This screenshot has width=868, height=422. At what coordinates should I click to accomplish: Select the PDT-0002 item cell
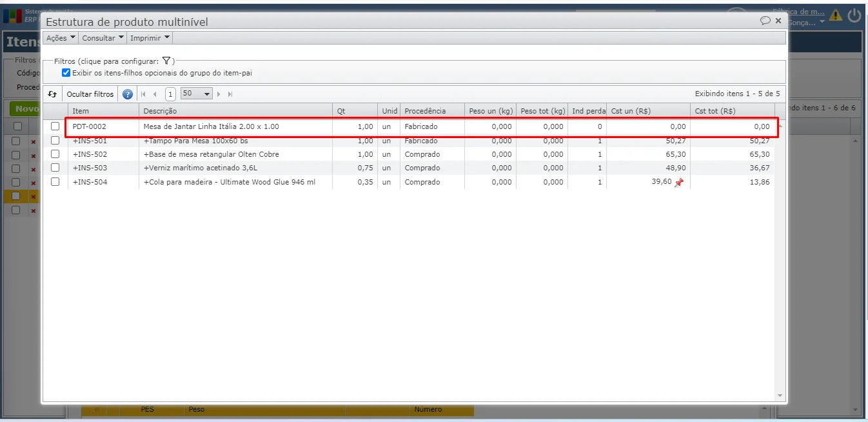point(103,126)
